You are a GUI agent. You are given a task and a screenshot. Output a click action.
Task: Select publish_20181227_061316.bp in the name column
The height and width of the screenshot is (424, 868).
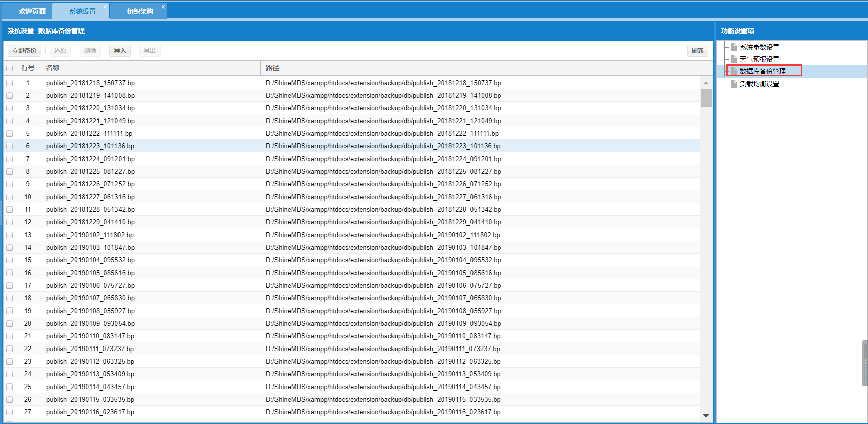pyautogui.click(x=90, y=197)
